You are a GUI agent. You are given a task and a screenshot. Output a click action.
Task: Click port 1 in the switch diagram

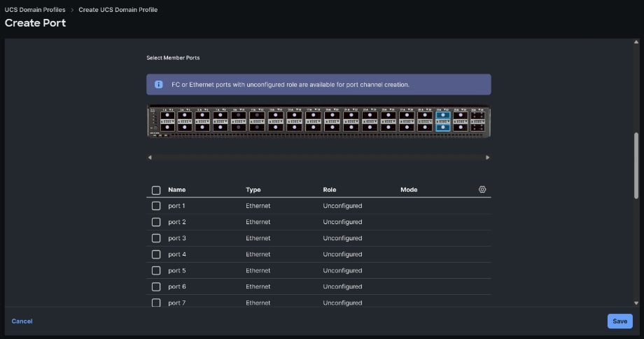167,116
